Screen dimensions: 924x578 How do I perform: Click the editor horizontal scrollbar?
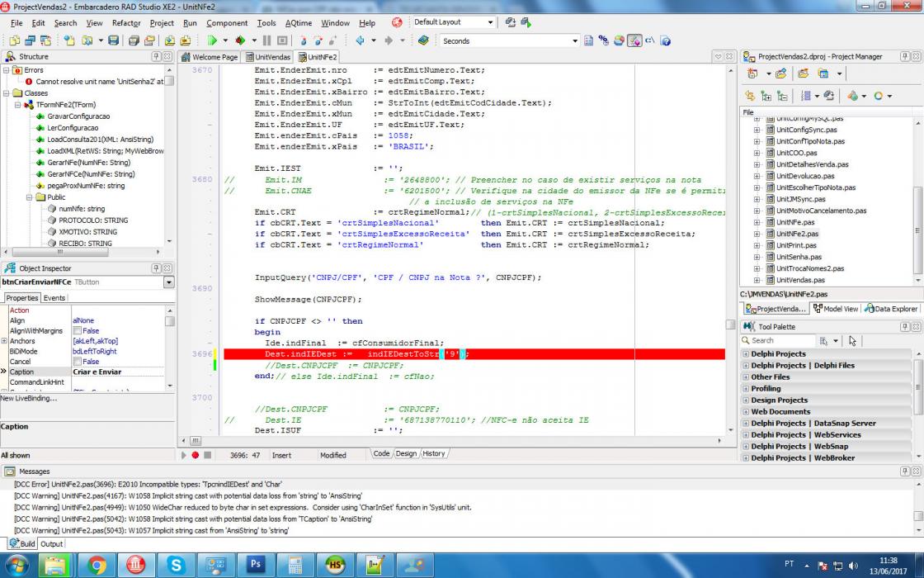[x=455, y=441]
